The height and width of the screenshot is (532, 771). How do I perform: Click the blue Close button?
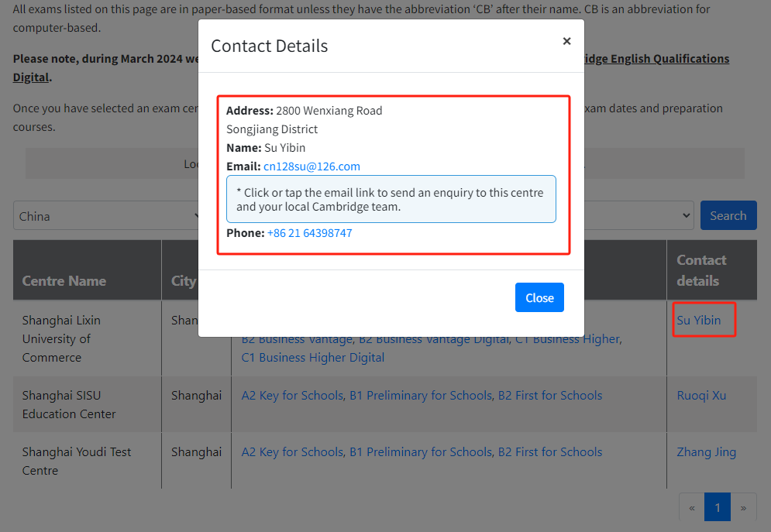(539, 298)
